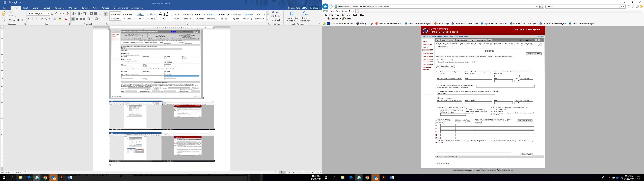Apply bullet list formatting
This screenshot has height=181, width=644.
[x=73, y=14]
